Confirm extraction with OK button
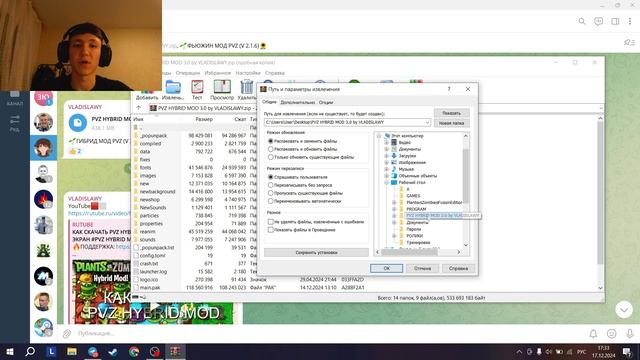Image resolution: width=640 pixels, height=360 pixels. coord(386,268)
